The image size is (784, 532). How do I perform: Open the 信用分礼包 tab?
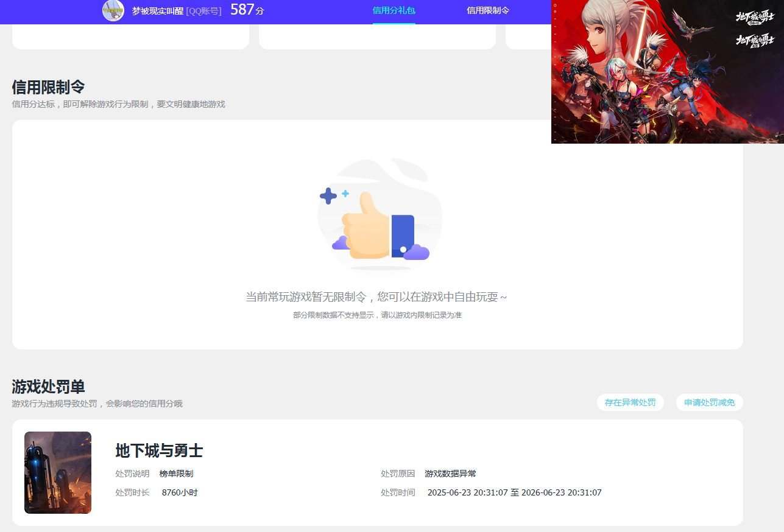pos(394,10)
